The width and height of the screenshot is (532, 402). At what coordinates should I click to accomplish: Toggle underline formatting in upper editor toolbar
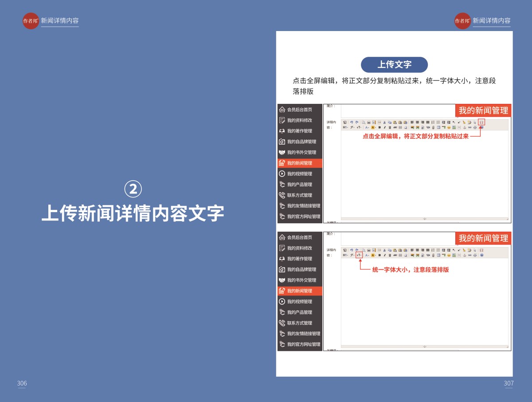click(390, 127)
